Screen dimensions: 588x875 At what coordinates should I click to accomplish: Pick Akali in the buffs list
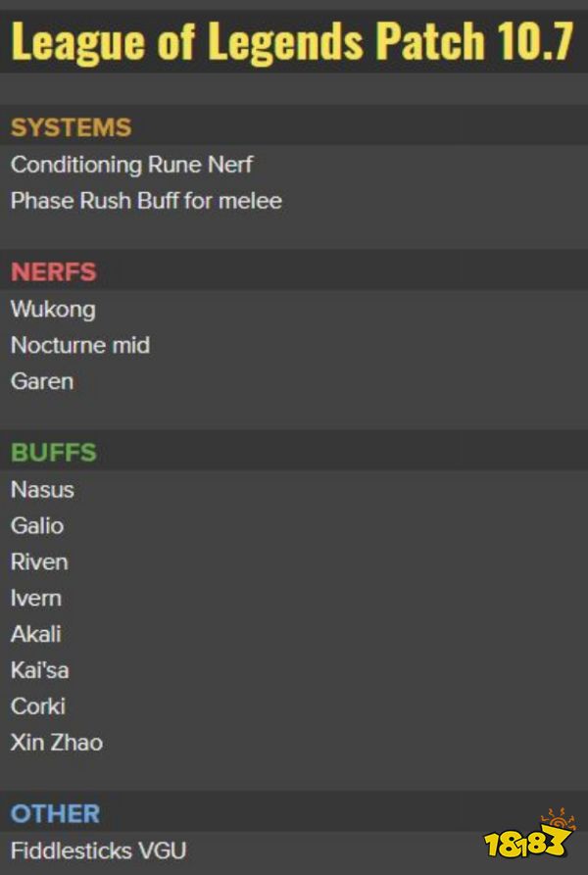tap(36, 634)
